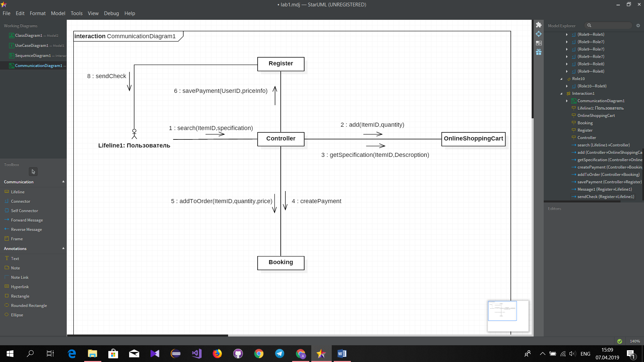Image resolution: width=644 pixels, height=362 pixels.
Task: Open the Model menu
Action: 58,13
